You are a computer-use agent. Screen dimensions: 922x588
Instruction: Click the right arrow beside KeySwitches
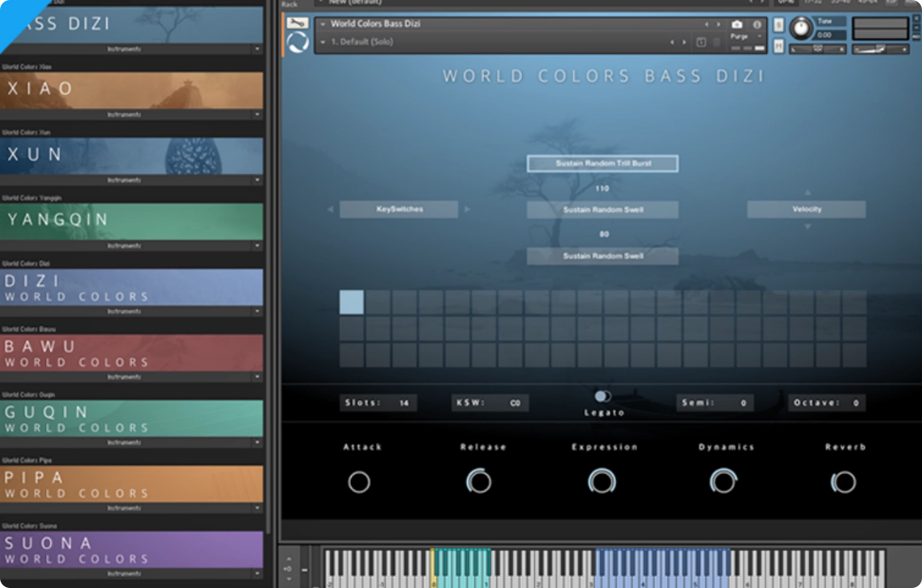467,210
